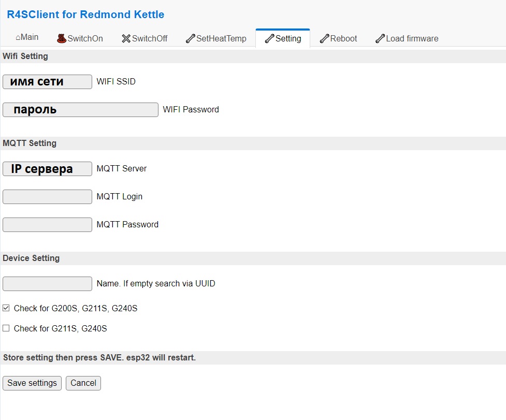Click the wrench icon beside Setting
The width and height of the screenshot is (506, 420).
(269, 38)
